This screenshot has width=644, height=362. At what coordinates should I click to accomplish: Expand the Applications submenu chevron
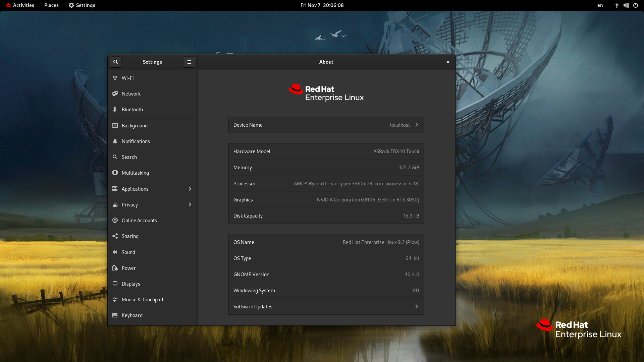(x=190, y=189)
